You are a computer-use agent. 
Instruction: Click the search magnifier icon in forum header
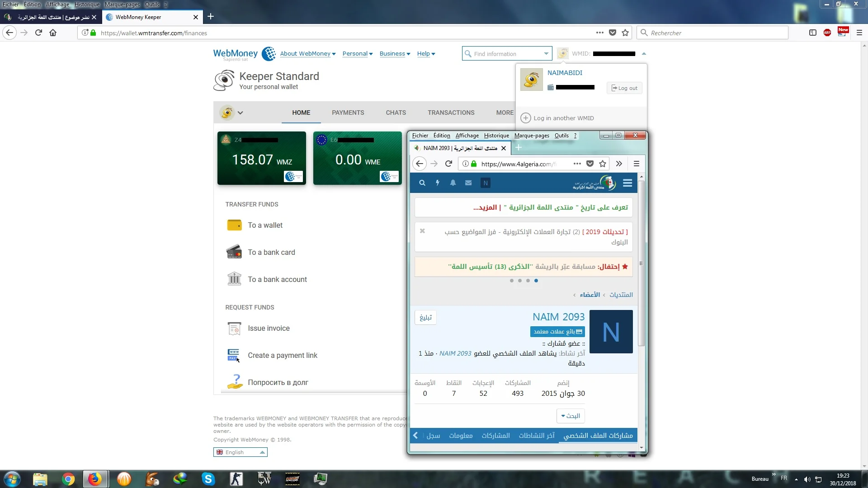click(422, 183)
